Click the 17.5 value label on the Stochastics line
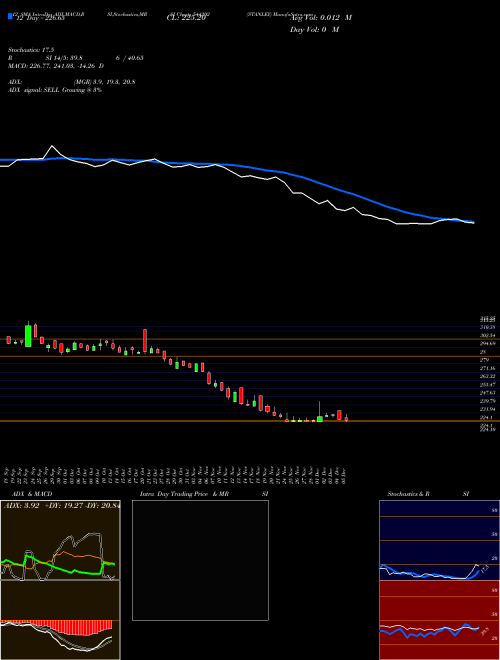Viewport: 500px width, 660px height. tap(484, 570)
